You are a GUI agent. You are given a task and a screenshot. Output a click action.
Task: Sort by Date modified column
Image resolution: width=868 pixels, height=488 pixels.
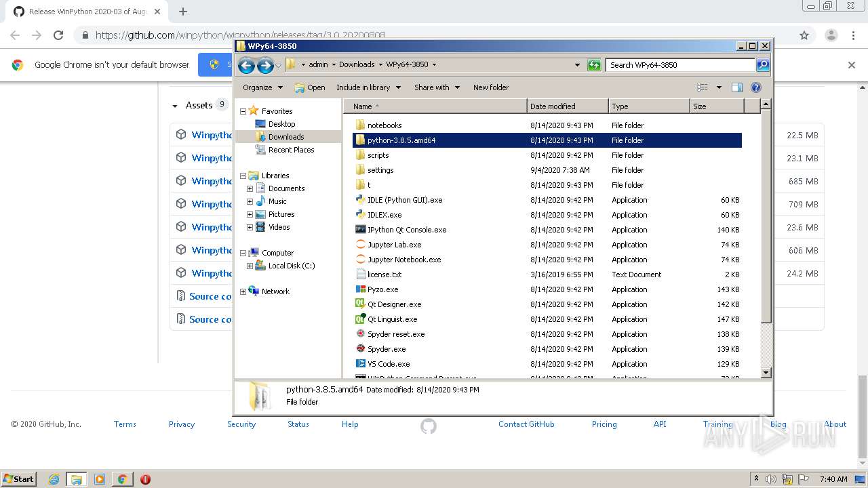568,106
